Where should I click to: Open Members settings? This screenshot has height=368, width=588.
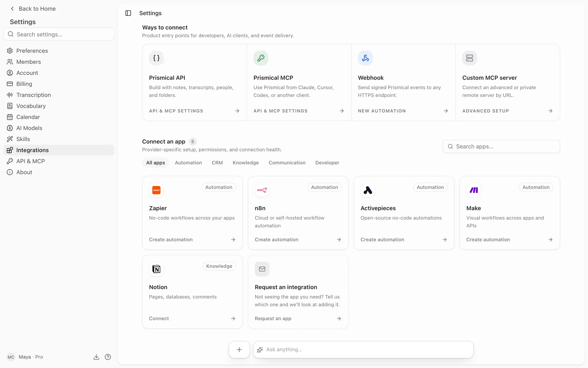click(x=59, y=62)
